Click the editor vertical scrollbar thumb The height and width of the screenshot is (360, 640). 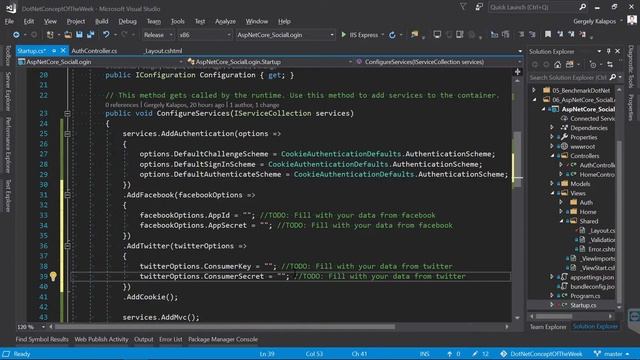(x=517, y=159)
